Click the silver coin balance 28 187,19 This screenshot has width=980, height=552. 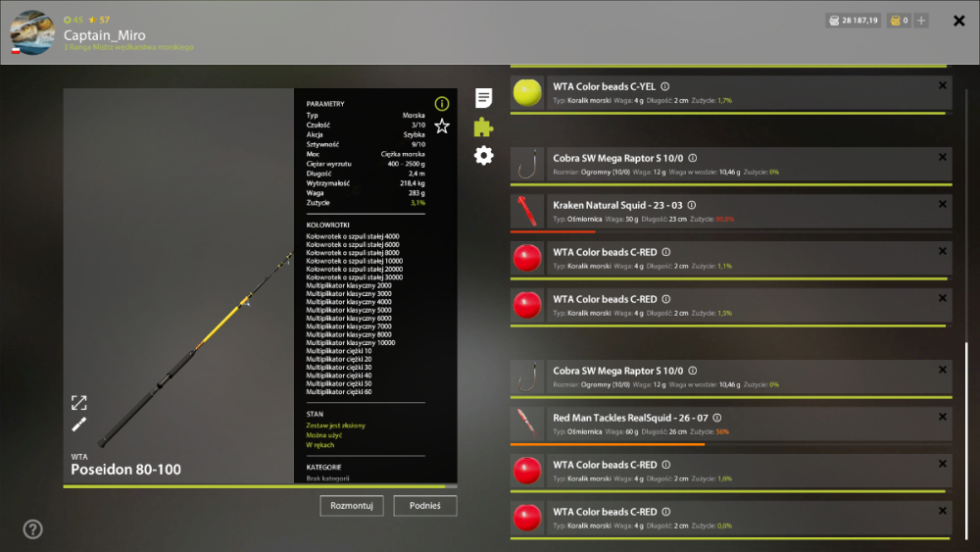[854, 21]
